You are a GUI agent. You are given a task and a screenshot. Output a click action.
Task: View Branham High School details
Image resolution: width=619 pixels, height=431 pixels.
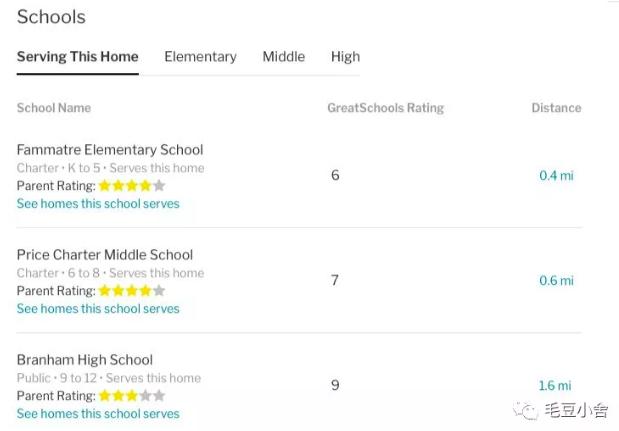[x=85, y=360]
